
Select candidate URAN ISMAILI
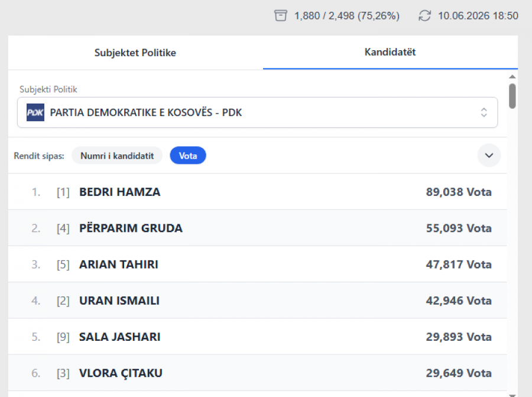pos(258,301)
